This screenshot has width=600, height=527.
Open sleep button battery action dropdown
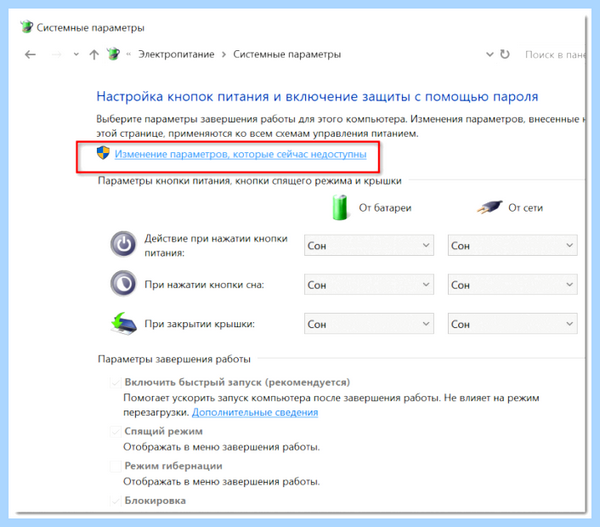[x=369, y=285]
